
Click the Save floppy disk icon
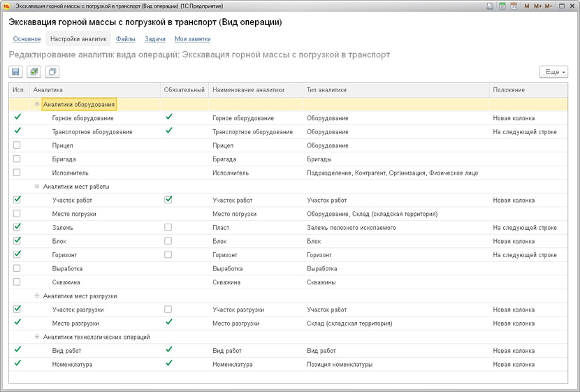16,72
